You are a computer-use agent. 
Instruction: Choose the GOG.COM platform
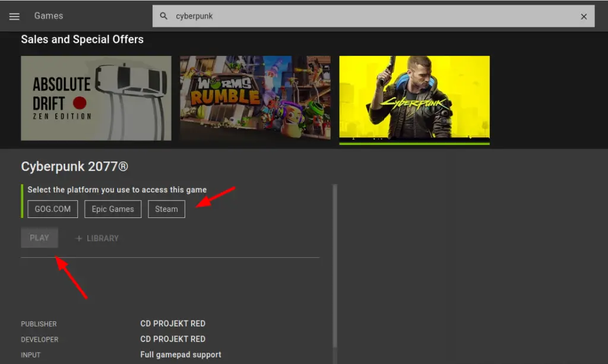click(53, 209)
